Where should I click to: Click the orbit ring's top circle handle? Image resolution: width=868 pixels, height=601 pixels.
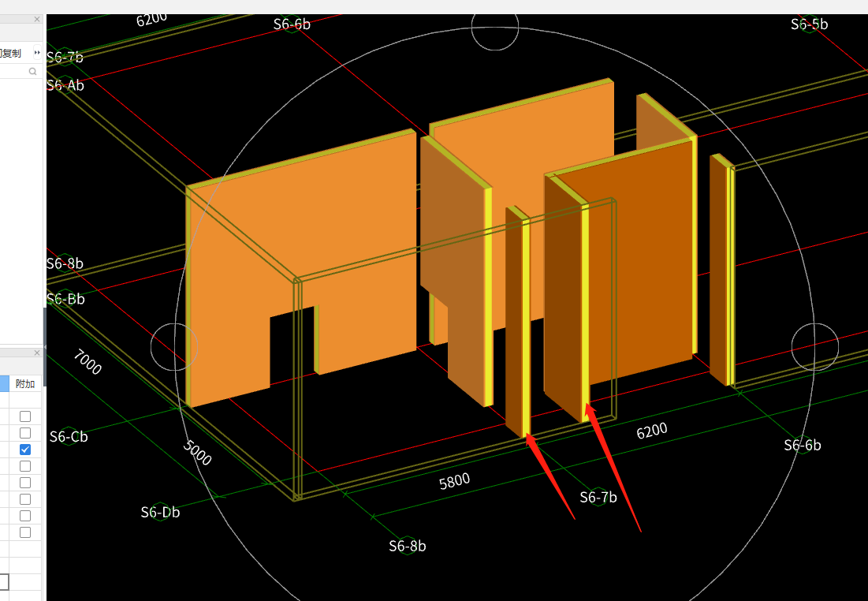point(495,27)
